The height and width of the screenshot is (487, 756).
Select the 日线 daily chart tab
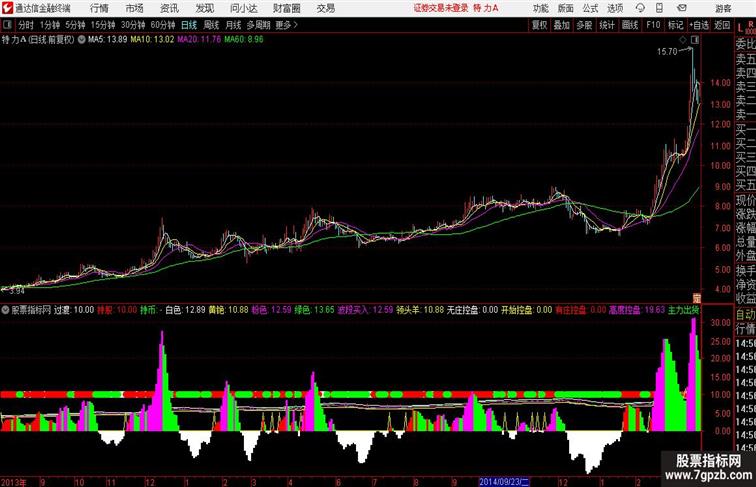pyautogui.click(x=189, y=25)
